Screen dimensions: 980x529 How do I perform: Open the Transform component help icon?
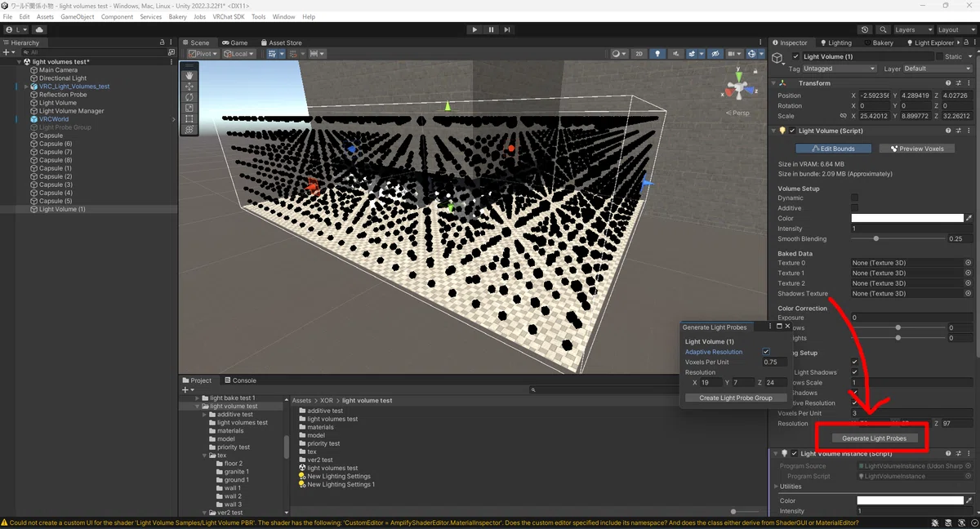(947, 82)
